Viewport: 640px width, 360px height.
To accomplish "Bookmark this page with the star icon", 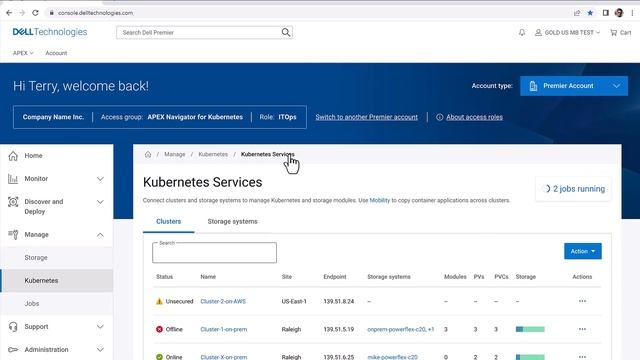I will coord(590,13).
